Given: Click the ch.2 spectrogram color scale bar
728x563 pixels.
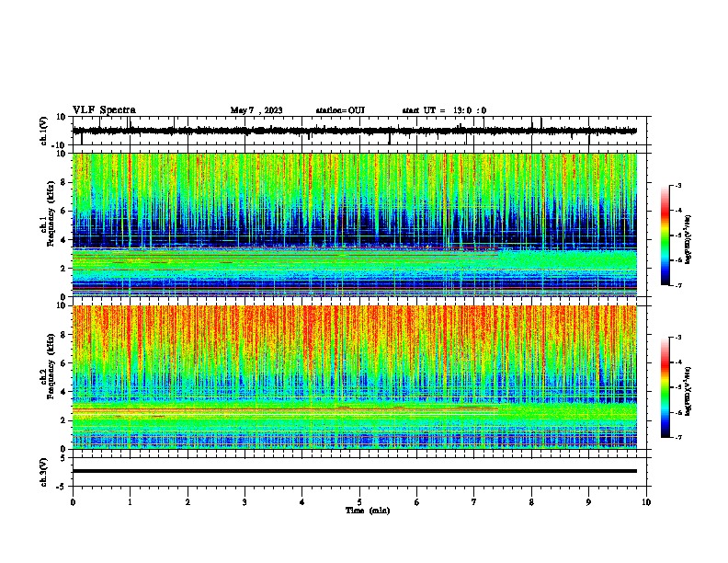Looking at the screenshot, I should coord(665,387).
